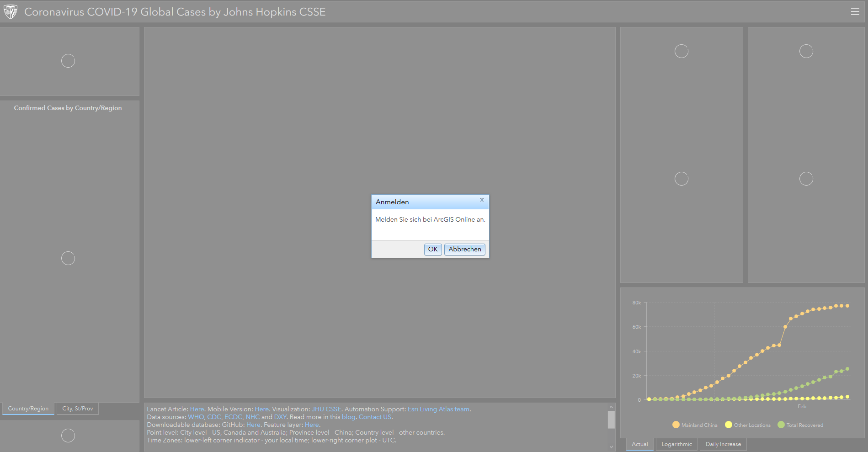Open the WHO data source link
Viewport: 868px width, 452px height.
pyautogui.click(x=196, y=417)
